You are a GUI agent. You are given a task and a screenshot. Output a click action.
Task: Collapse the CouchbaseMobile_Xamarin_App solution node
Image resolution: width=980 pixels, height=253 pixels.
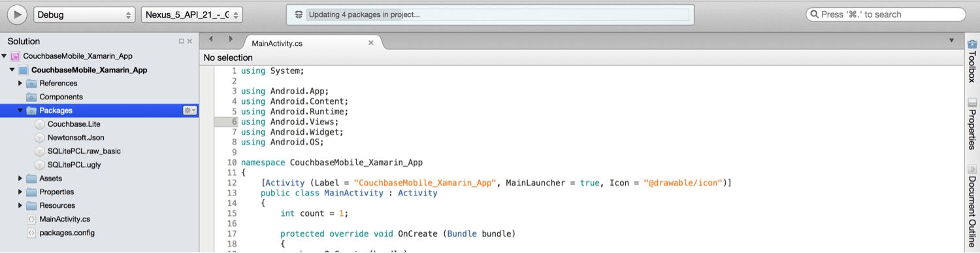click(x=4, y=56)
